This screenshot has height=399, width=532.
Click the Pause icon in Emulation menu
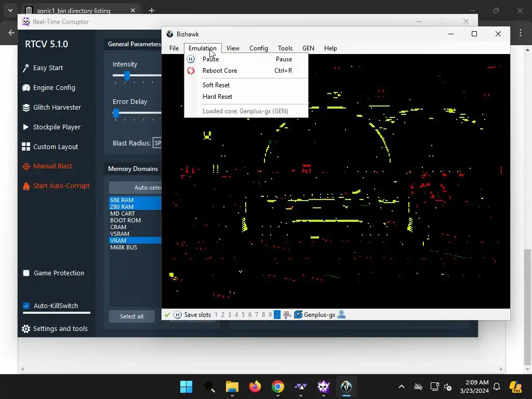191,59
